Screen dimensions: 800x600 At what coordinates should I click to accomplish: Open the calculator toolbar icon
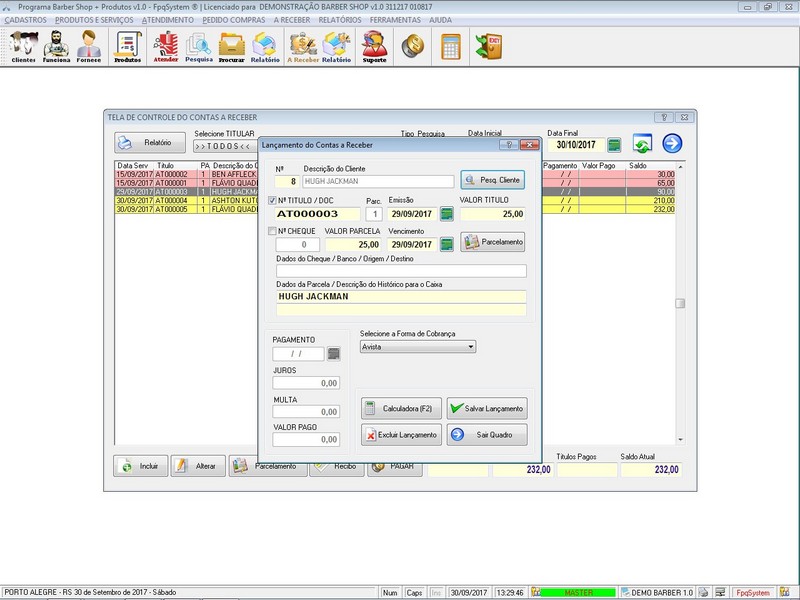pyautogui.click(x=451, y=46)
